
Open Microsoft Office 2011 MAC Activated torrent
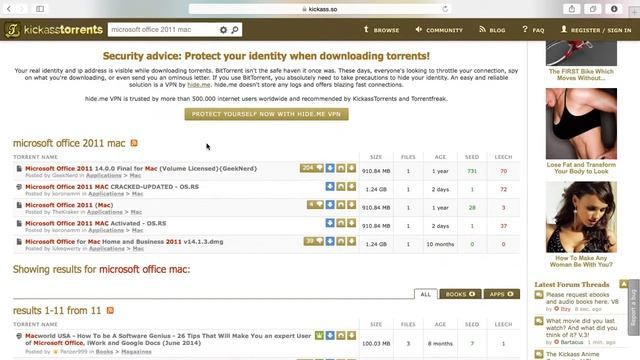coord(96,223)
